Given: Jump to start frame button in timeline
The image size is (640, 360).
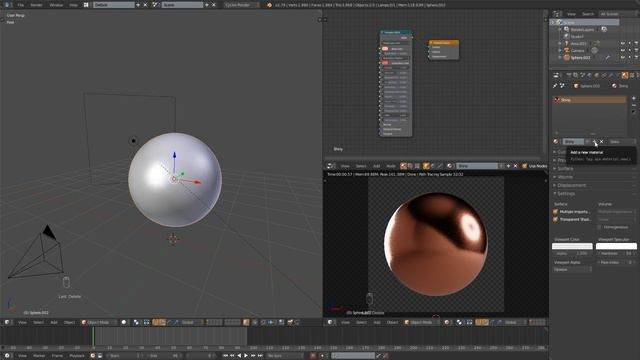Looking at the screenshot, I should pos(225,356).
